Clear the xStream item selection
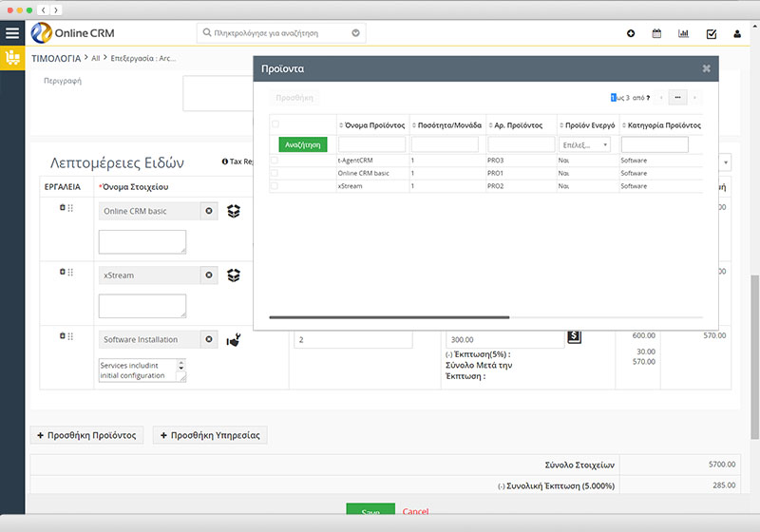This screenshot has width=760, height=532. 209,275
